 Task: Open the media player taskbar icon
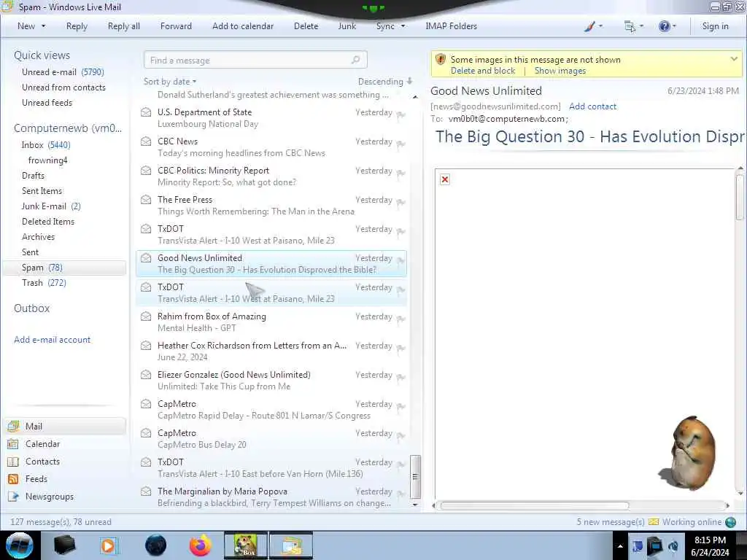[x=108, y=545]
